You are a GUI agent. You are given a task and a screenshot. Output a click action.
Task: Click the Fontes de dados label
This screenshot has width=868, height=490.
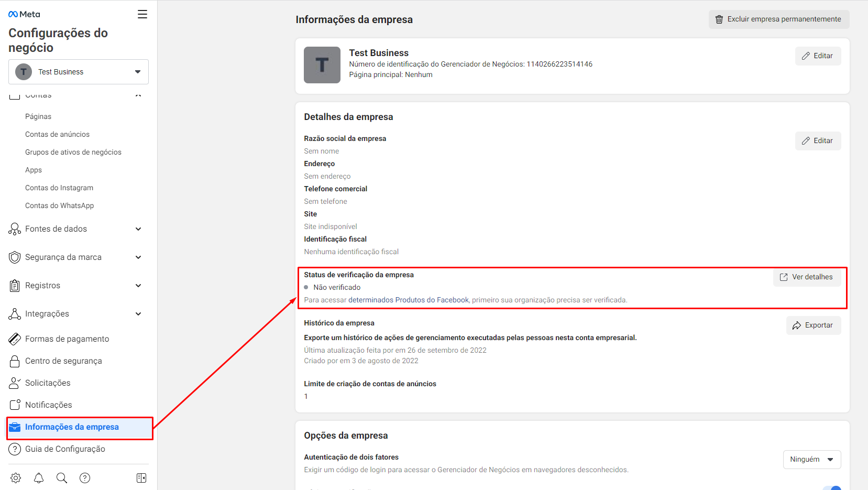pyautogui.click(x=56, y=229)
